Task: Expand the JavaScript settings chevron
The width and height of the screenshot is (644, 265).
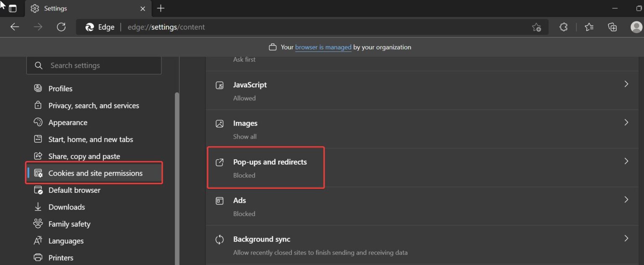Action: pos(626,84)
